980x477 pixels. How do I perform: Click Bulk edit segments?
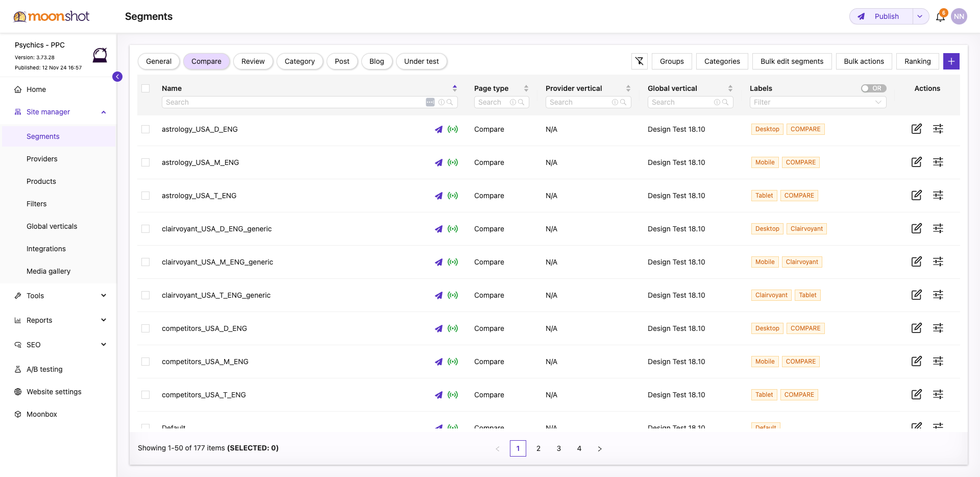(792, 61)
